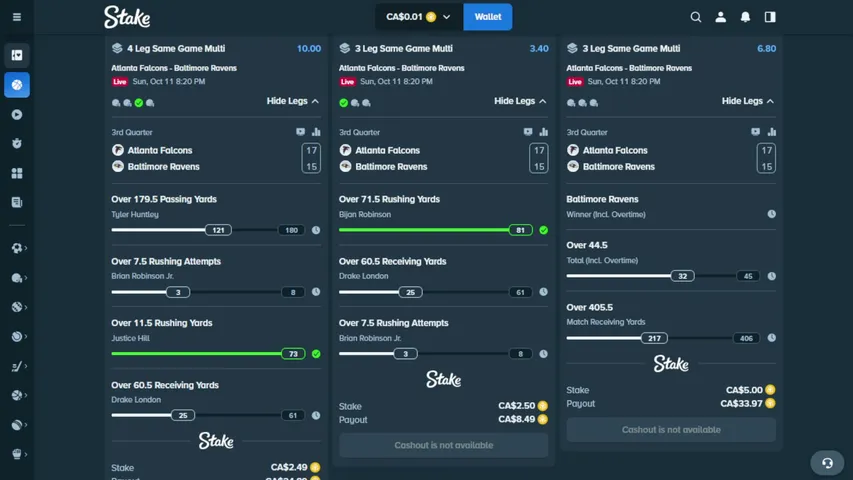Open the hamburger menu
Image resolution: width=853 pixels, height=480 pixels.
coord(17,17)
